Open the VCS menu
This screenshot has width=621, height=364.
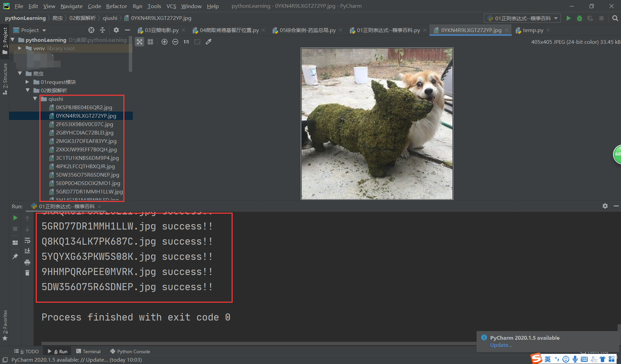[171, 6]
